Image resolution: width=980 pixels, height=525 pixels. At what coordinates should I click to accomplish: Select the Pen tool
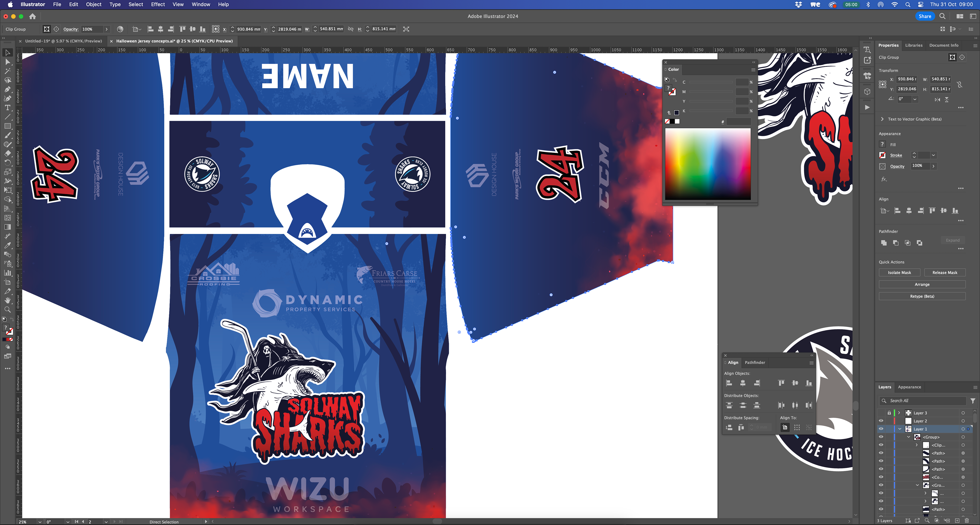coord(7,89)
